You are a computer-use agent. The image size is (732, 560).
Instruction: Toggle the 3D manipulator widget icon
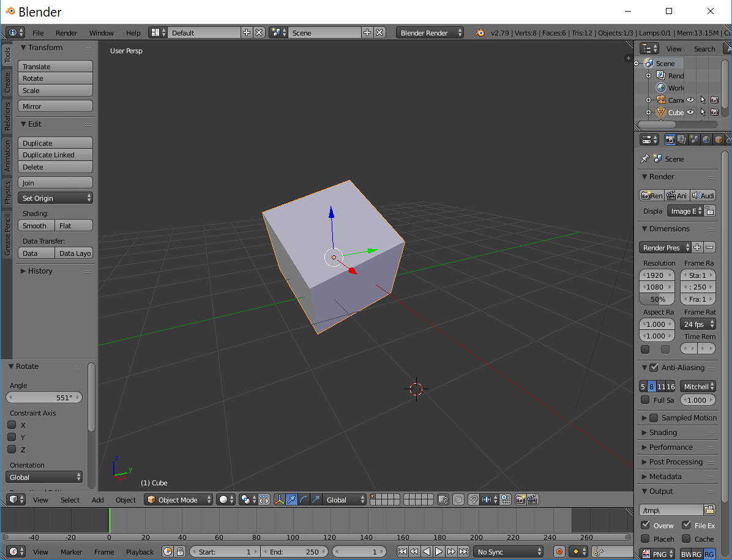[x=279, y=500]
